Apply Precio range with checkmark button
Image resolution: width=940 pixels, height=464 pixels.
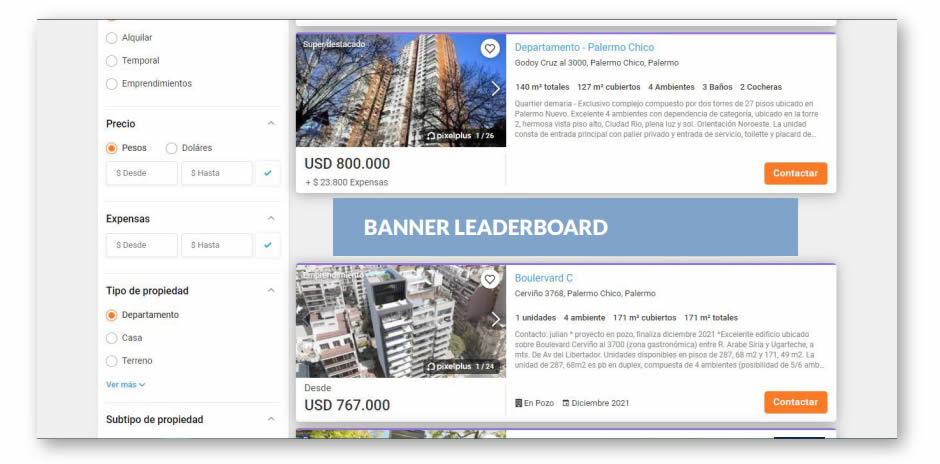(267, 173)
